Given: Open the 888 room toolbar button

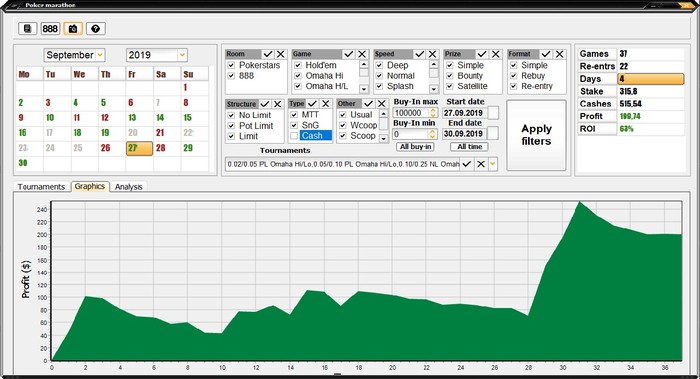Looking at the screenshot, I should (50, 29).
